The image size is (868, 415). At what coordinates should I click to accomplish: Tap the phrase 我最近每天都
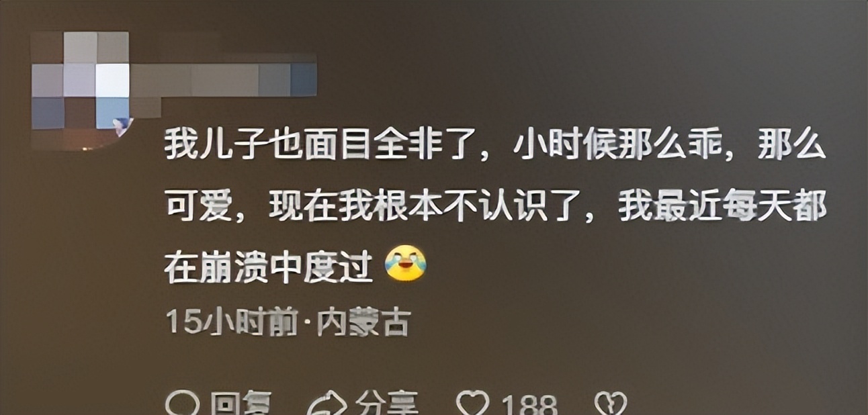click(722, 208)
